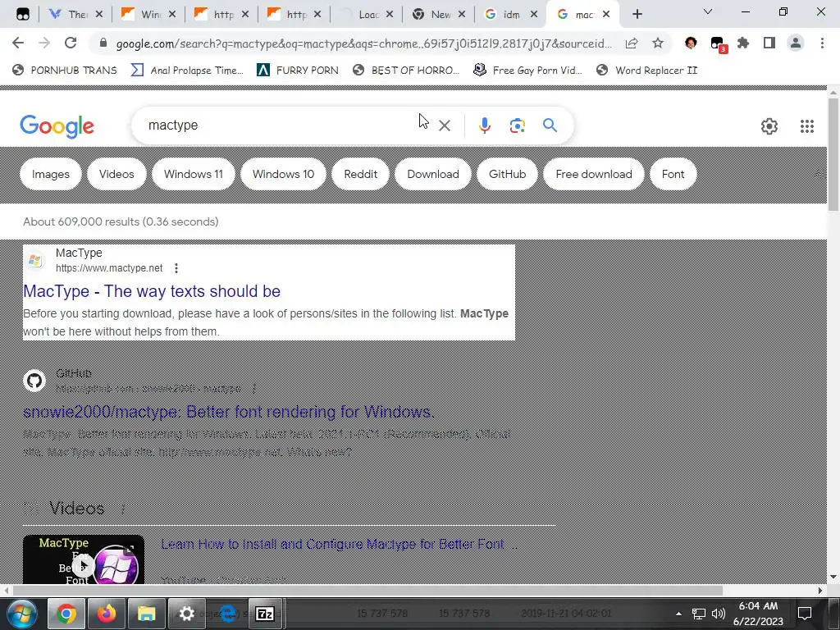
Task: Select the Font filter chip
Action: tap(673, 174)
